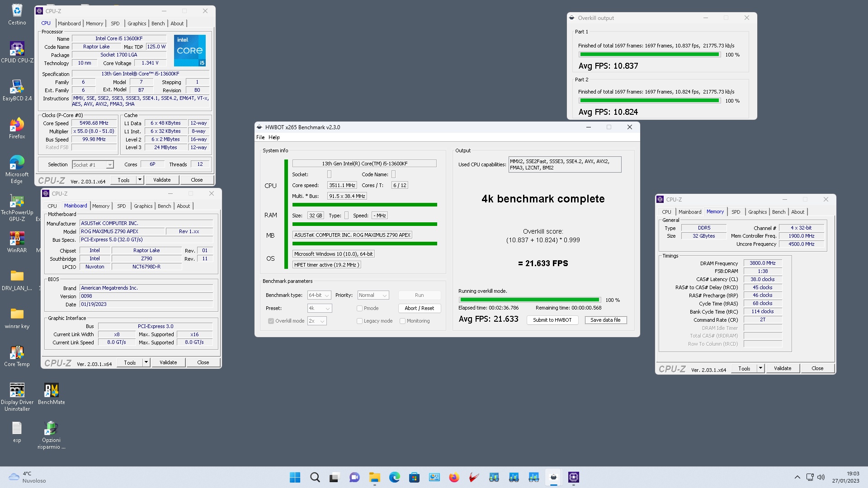
Task: Launch Firefox from desktop icon
Action: pyautogui.click(x=17, y=128)
